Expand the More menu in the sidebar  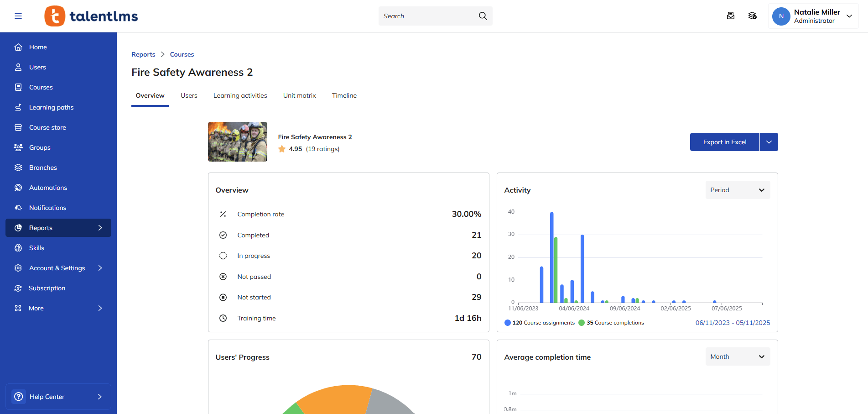(36, 308)
